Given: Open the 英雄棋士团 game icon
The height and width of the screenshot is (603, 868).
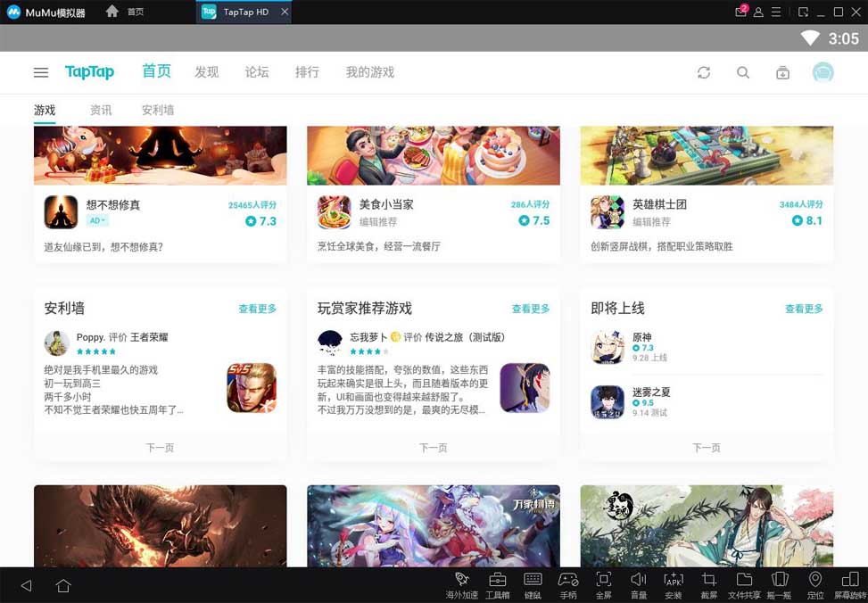Looking at the screenshot, I should point(608,211).
